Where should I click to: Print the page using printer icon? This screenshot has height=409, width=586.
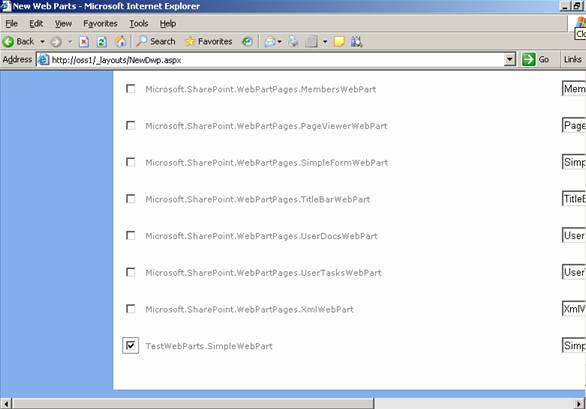coord(293,41)
